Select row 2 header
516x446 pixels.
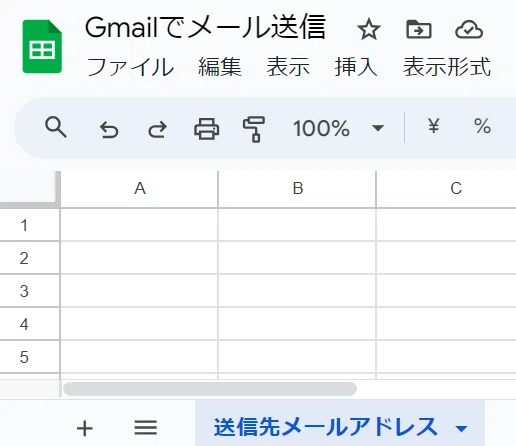[30, 258]
